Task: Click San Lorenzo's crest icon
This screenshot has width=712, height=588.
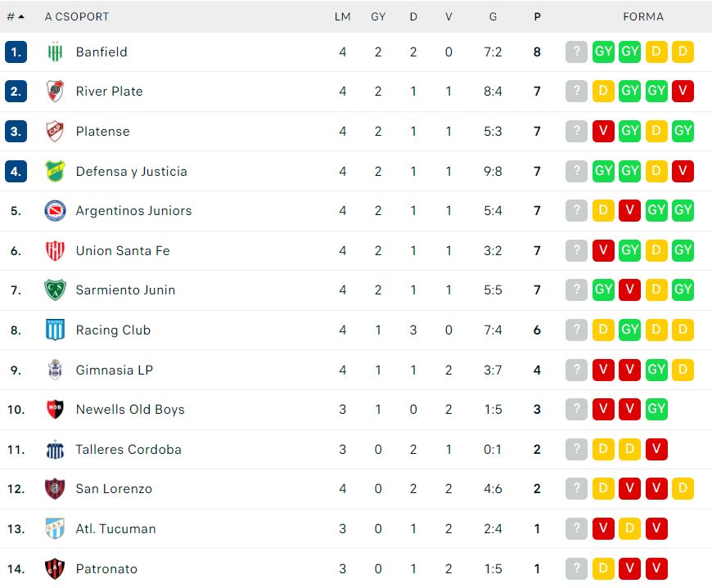Action: point(55,489)
